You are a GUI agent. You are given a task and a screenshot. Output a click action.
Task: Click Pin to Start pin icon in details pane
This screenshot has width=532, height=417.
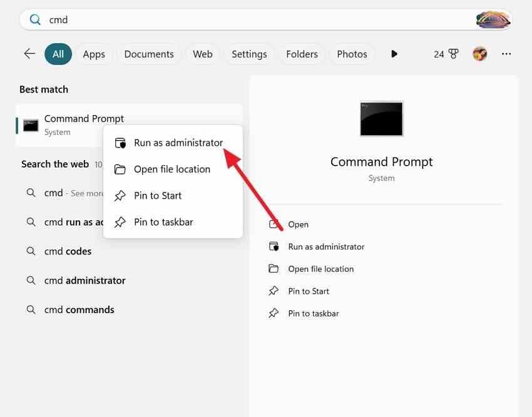coord(274,291)
